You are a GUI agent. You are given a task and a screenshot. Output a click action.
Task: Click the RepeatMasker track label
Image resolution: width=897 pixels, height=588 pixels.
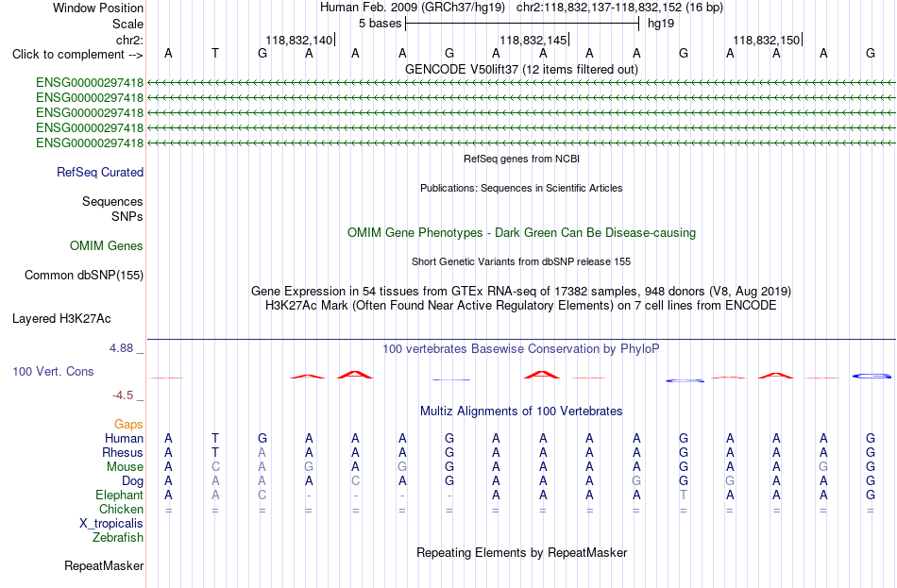click(104, 566)
